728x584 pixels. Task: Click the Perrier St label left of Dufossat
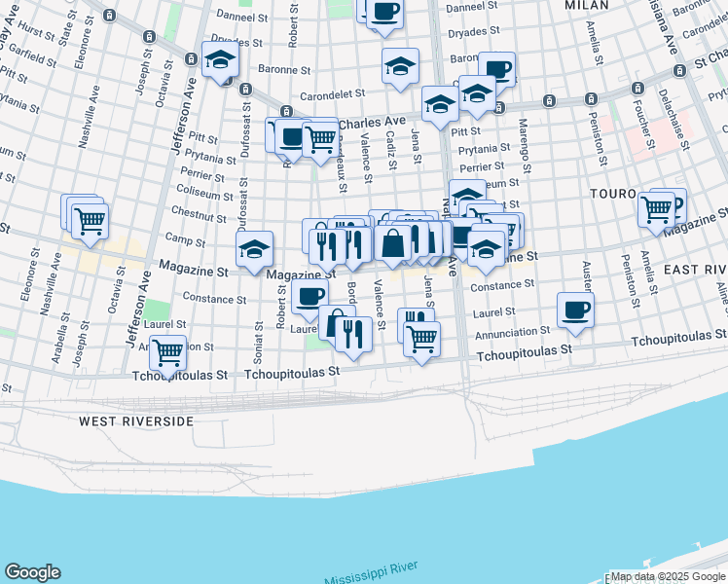[x=202, y=174]
